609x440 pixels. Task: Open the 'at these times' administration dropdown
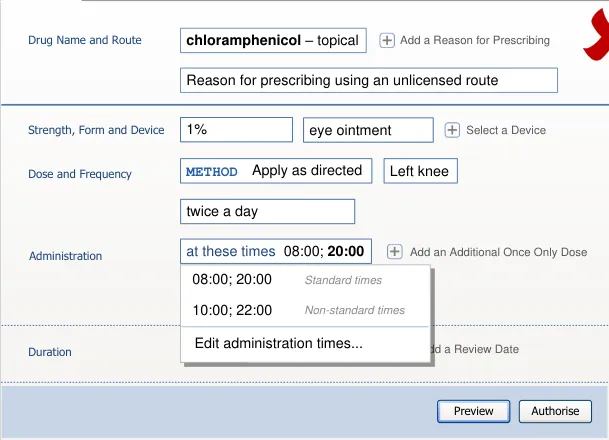[x=275, y=252]
